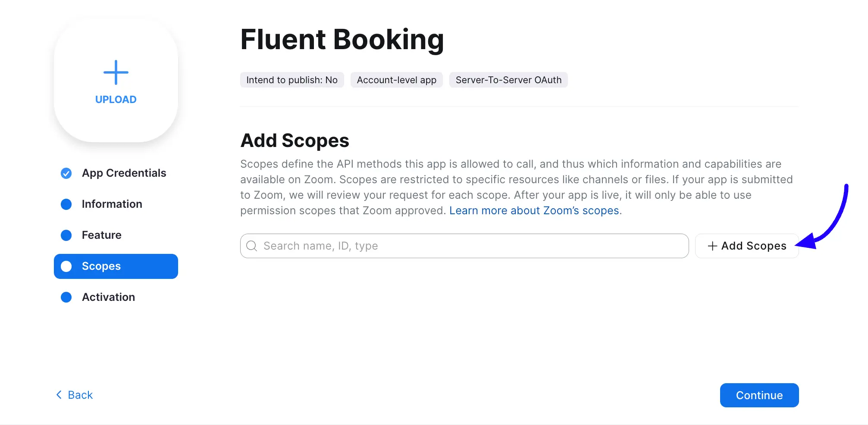Click the Intend to publish: No tag
868x425 pixels.
tap(292, 80)
